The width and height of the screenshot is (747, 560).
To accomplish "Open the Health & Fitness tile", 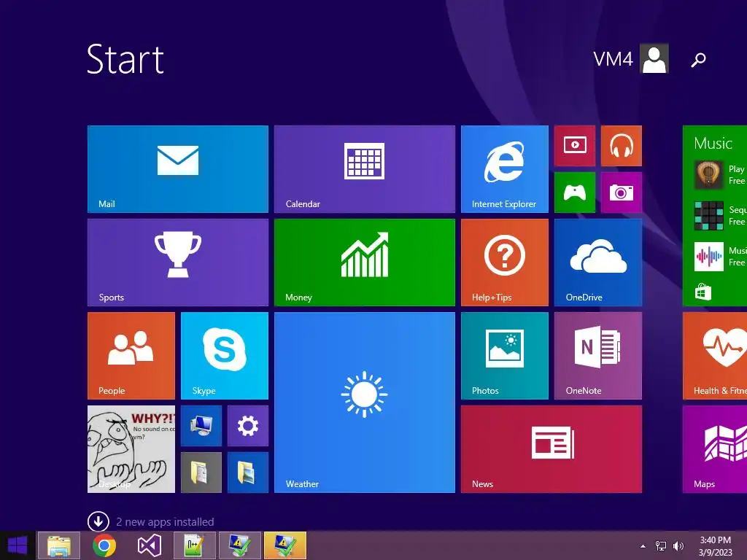I will click(x=715, y=356).
